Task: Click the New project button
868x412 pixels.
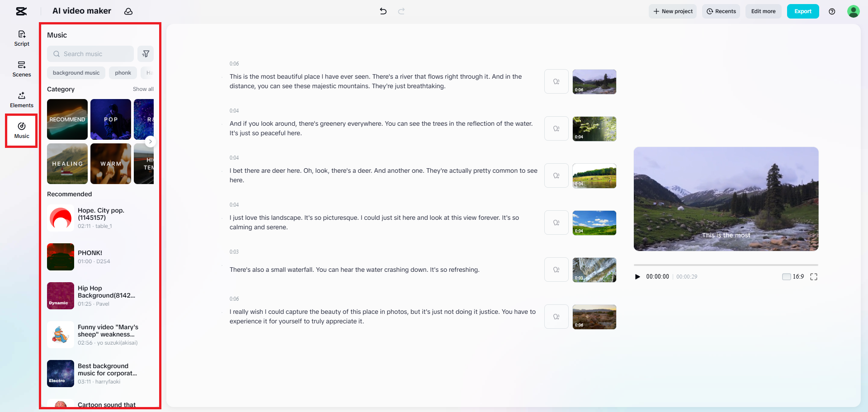Action: point(672,11)
